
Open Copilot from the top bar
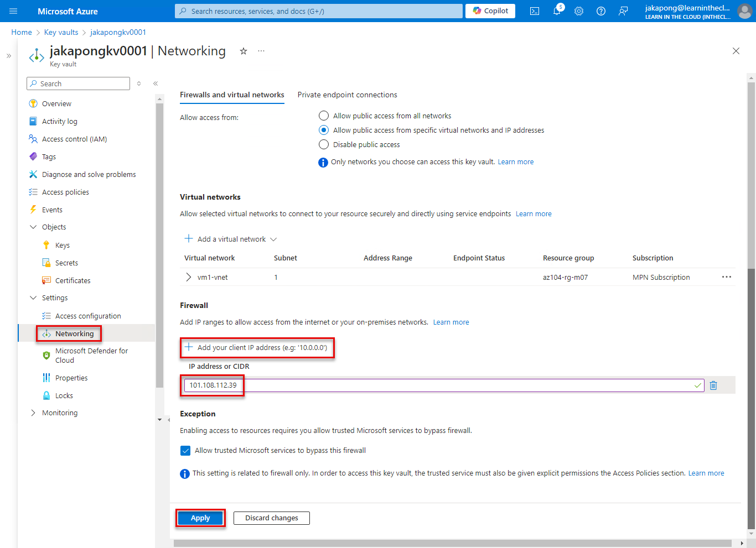(x=490, y=11)
